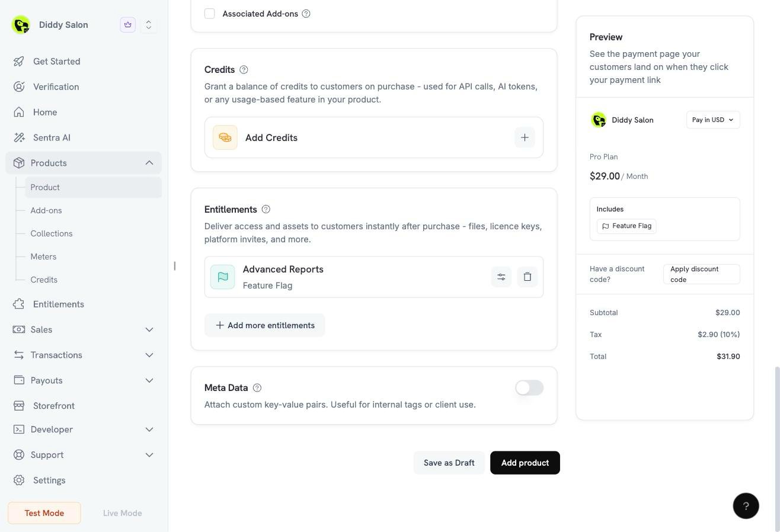Click the Verification shield icon
The image size is (780, 532).
(19, 87)
